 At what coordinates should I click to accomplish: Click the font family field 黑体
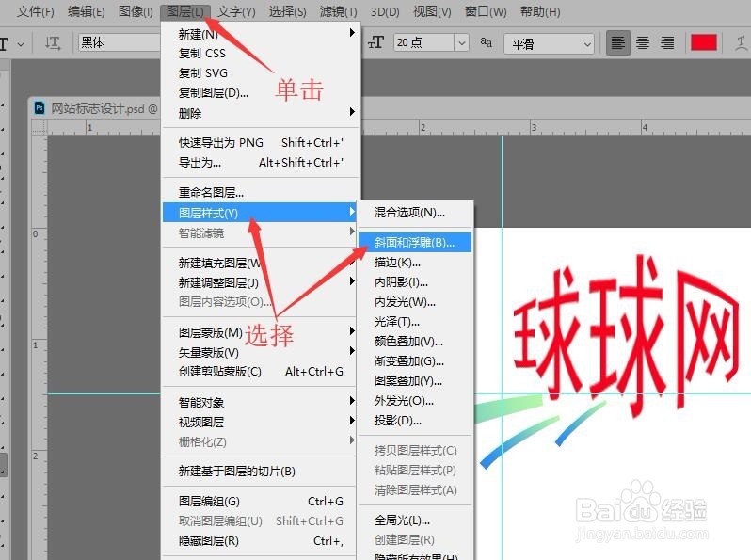[119, 42]
